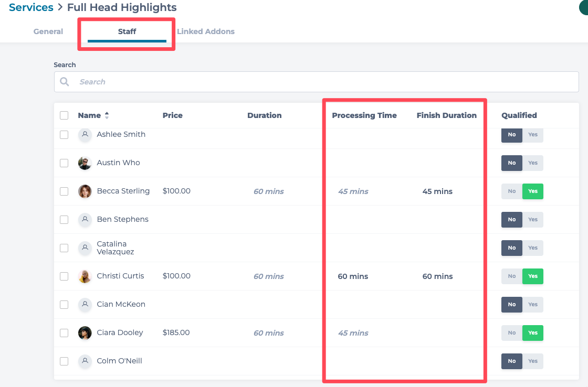Click Becca Sterling's avatar picture
This screenshot has height=387, width=588.
pos(85,191)
